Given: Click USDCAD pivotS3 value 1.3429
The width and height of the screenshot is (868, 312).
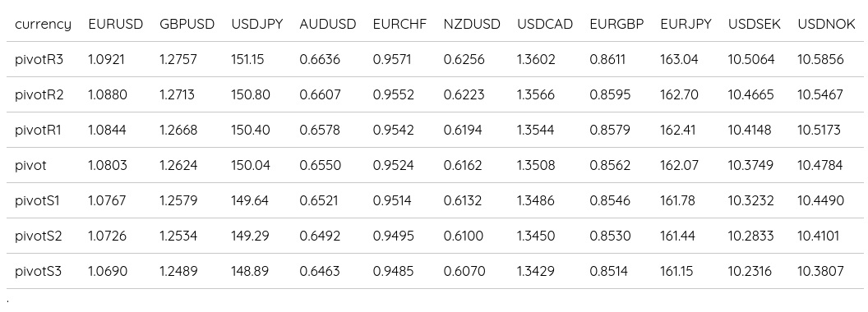Looking at the screenshot, I should pyautogui.click(x=537, y=272).
